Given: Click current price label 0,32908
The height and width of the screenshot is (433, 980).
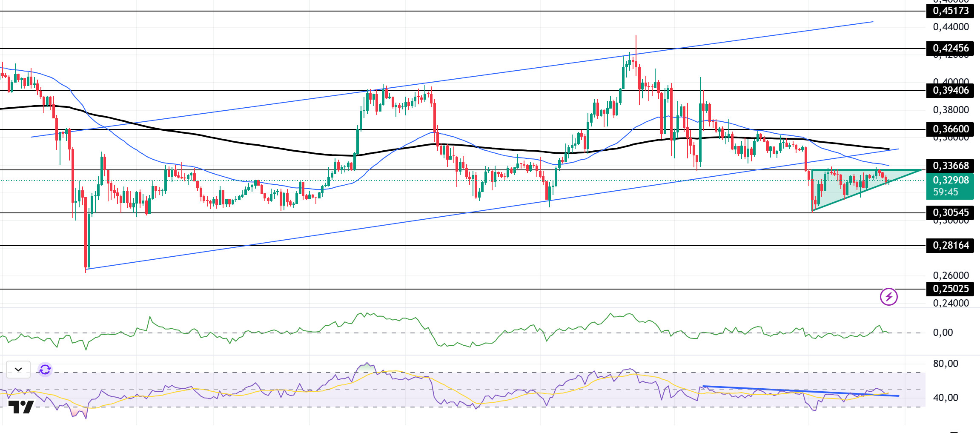Looking at the screenshot, I should click(x=950, y=180).
